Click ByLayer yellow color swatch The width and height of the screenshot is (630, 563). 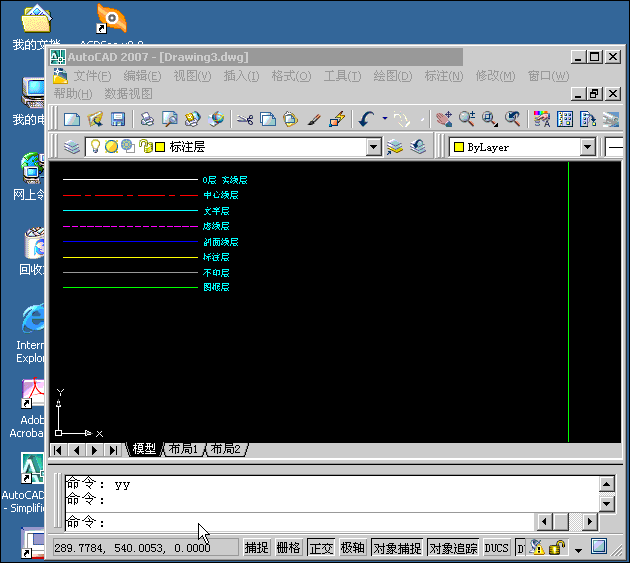click(x=459, y=147)
